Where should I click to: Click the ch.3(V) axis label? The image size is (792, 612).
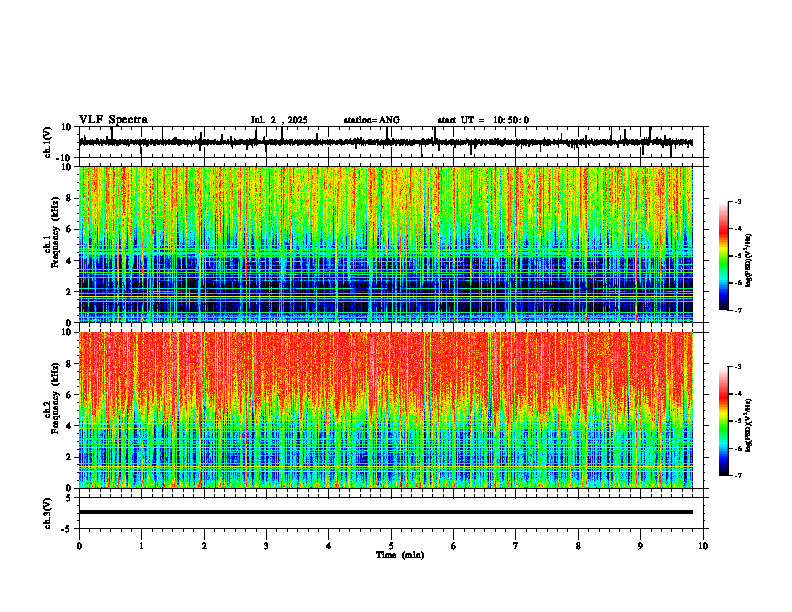coord(47,514)
